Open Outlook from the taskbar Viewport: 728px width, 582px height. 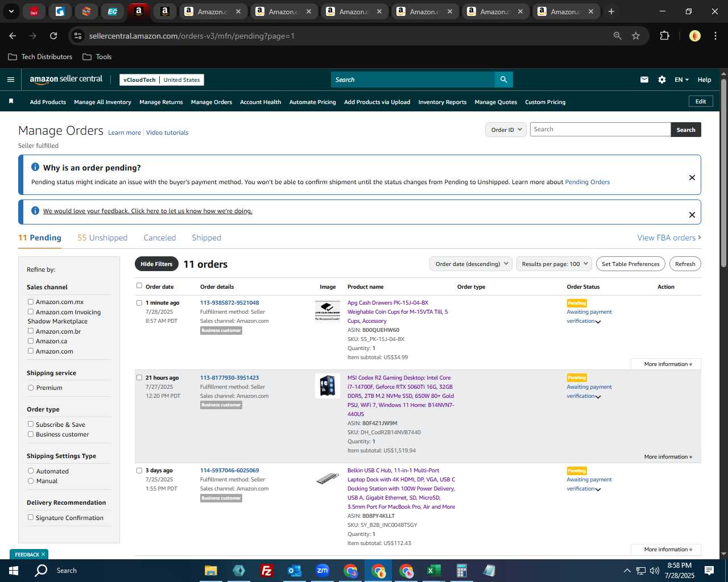294,571
